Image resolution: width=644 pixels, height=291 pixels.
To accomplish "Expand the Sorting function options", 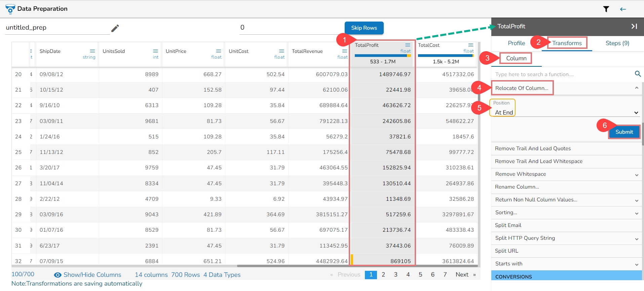I will (x=636, y=213).
